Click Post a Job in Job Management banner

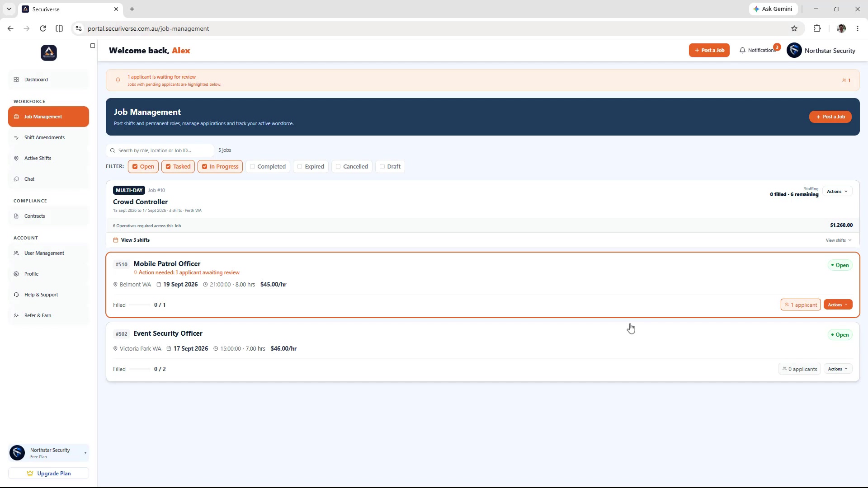tap(830, 117)
